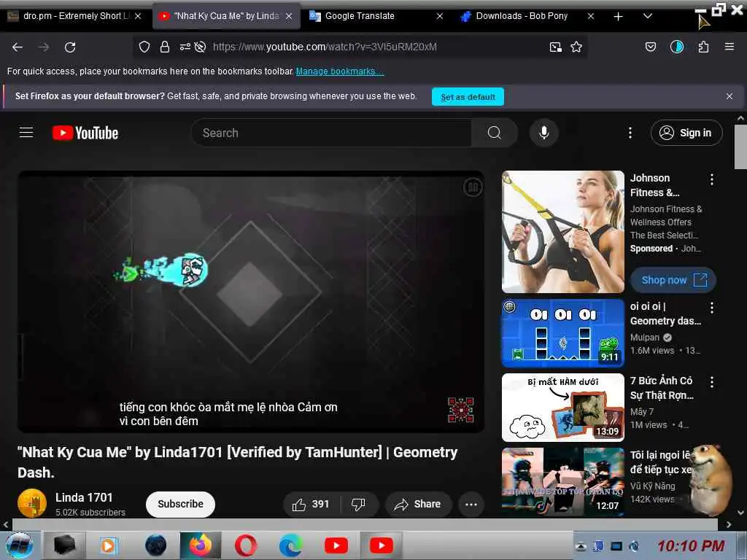Click Set as default button

(468, 97)
